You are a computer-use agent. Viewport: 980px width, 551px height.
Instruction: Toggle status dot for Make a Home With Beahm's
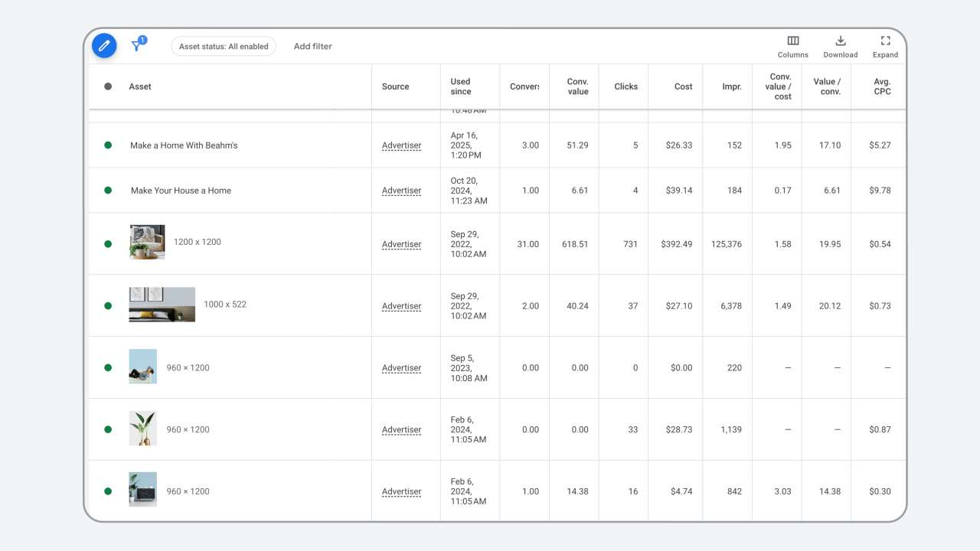[x=108, y=145]
